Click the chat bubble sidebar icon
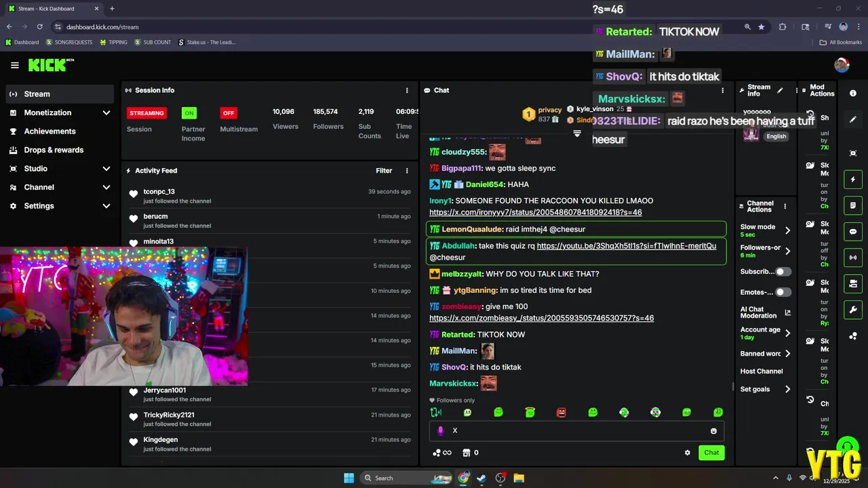The image size is (868, 488). pyautogui.click(x=853, y=232)
